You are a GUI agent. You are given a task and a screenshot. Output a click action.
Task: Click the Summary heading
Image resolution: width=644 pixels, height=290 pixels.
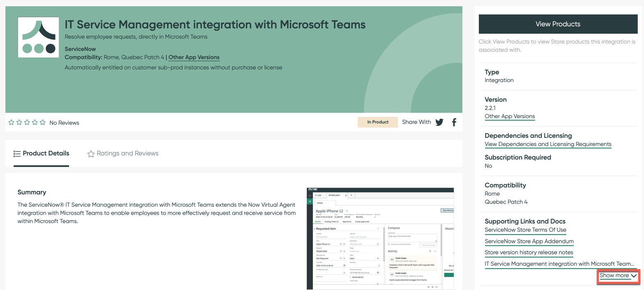[32, 192]
